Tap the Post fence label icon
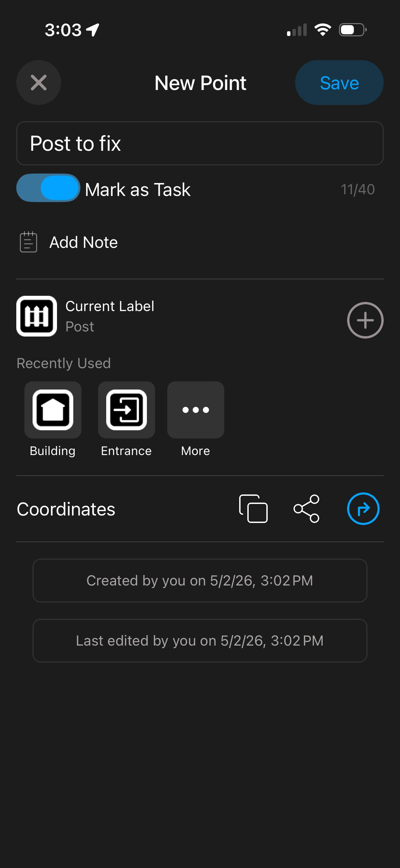This screenshot has height=868, width=400. [x=37, y=316]
